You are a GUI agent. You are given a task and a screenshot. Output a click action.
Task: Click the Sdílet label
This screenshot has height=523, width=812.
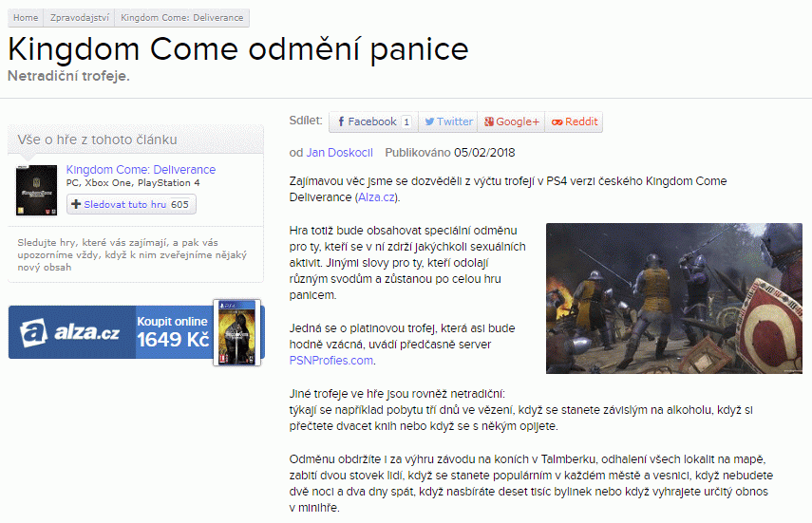pos(306,121)
